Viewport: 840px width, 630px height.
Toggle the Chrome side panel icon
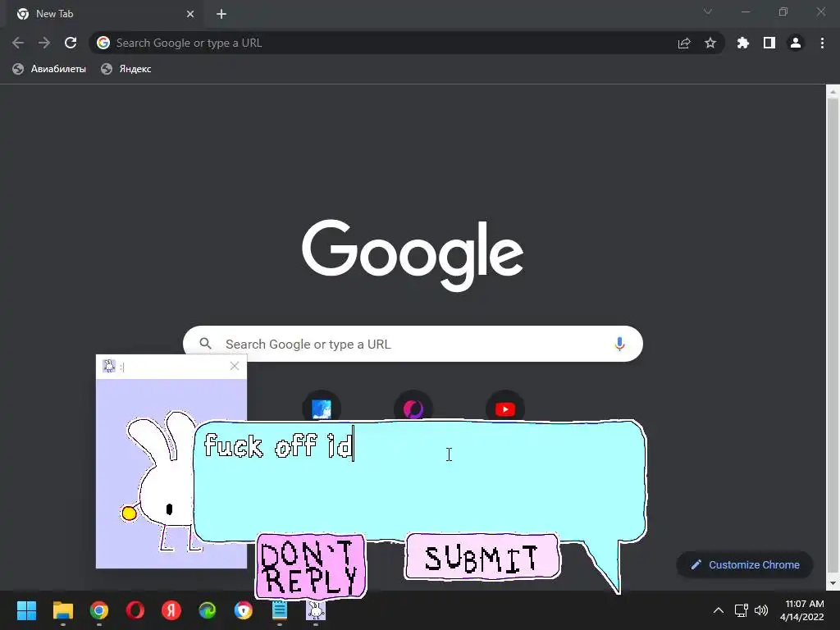pyautogui.click(x=769, y=43)
